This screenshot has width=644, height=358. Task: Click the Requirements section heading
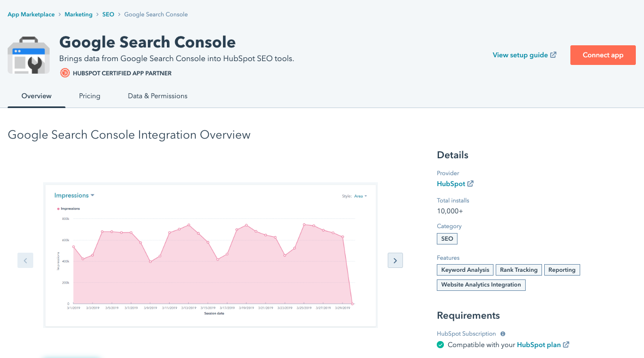(x=468, y=315)
